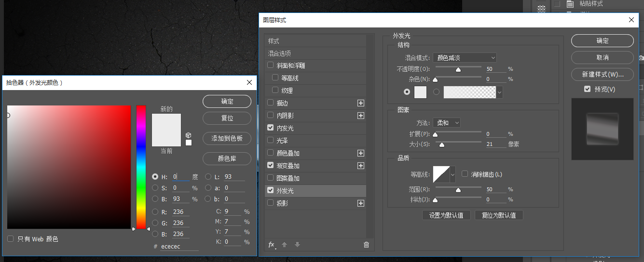The width and height of the screenshot is (644, 262).
Task: Click the 大小 size slider handle
Action: coord(441,144)
